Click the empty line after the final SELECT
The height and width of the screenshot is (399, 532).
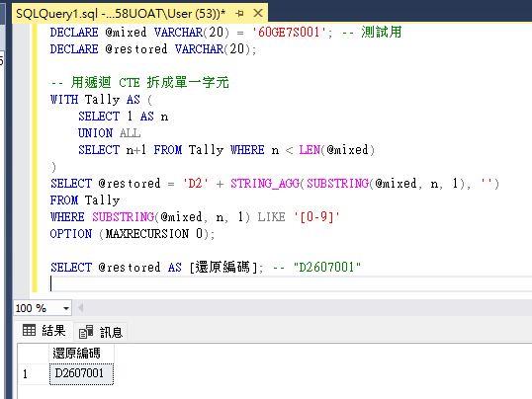[289, 283]
